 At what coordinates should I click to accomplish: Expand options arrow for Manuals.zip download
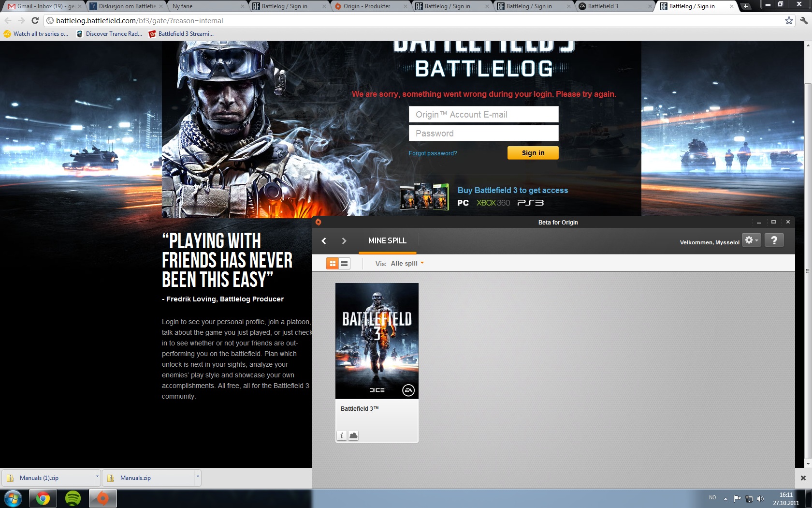(198, 477)
